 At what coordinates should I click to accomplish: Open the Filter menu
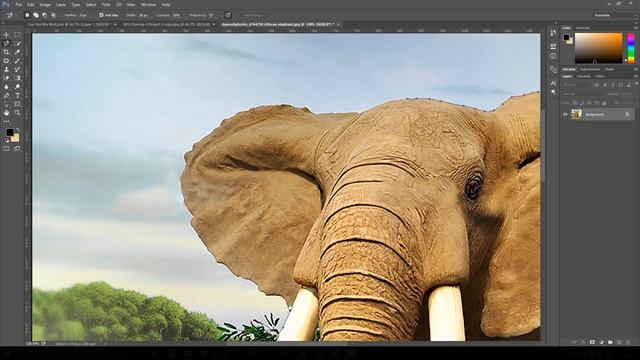coord(106,5)
